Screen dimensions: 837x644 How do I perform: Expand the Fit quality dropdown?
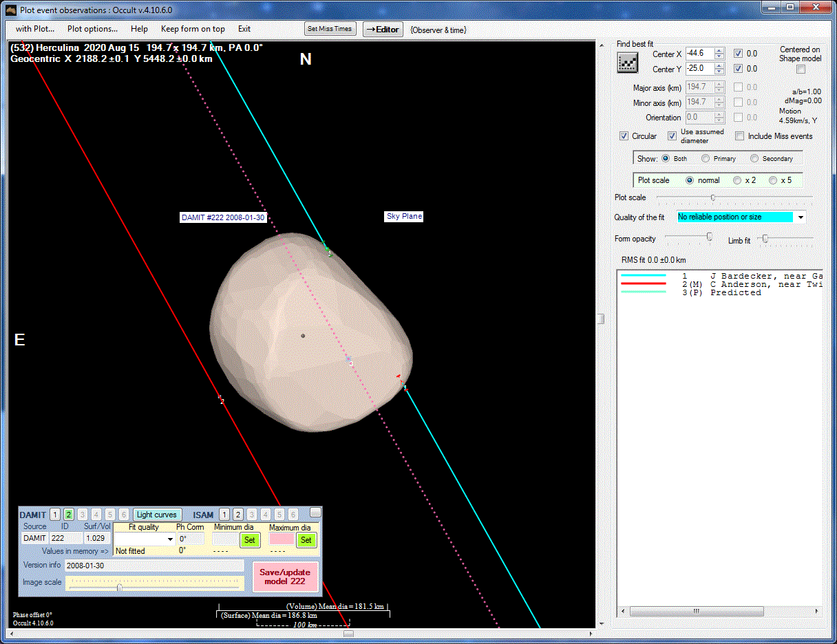point(170,539)
